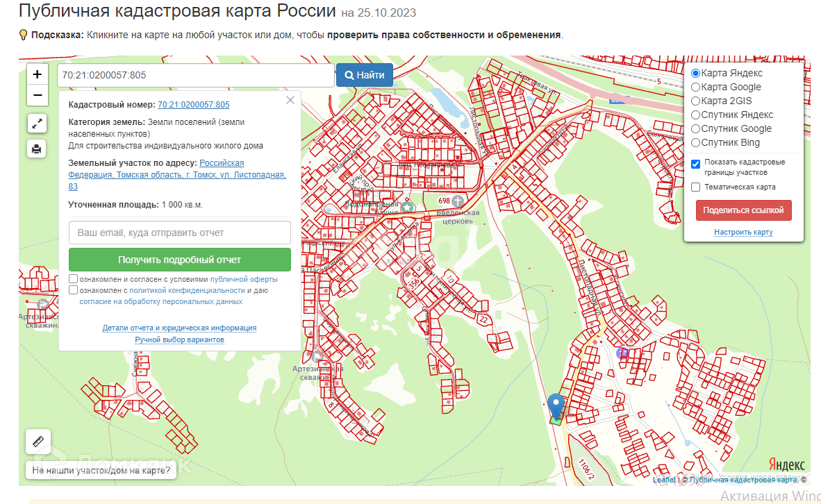Image resolution: width=821 pixels, height=504 pixels.
Task: Click Получить подробный отчет button
Action: [x=180, y=260]
